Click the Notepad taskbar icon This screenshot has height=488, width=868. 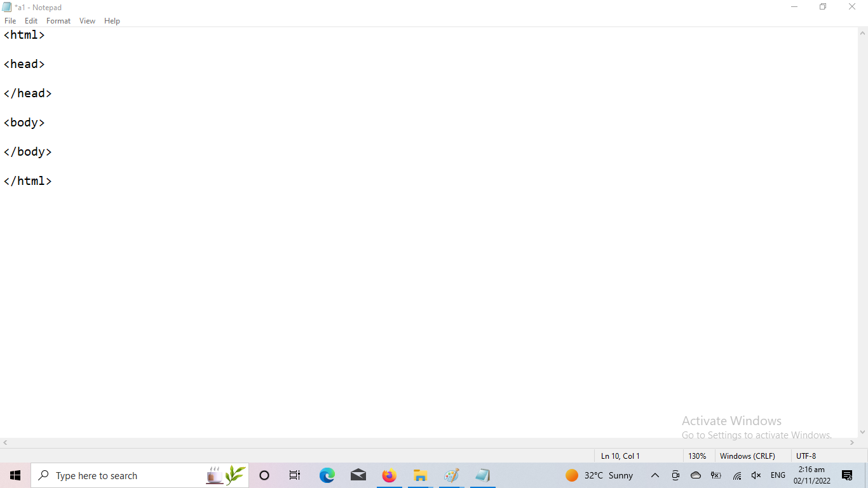(x=482, y=475)
